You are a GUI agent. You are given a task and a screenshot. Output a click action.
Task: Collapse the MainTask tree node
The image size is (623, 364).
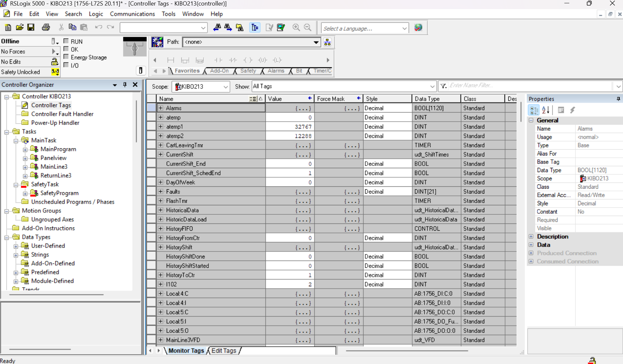click(16, 141)
